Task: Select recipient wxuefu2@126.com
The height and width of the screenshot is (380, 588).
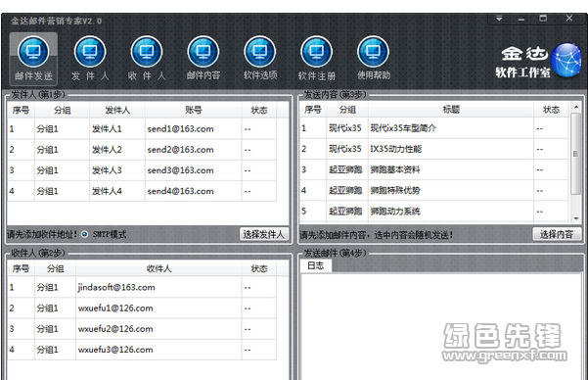Action: [x=115, y=329]
